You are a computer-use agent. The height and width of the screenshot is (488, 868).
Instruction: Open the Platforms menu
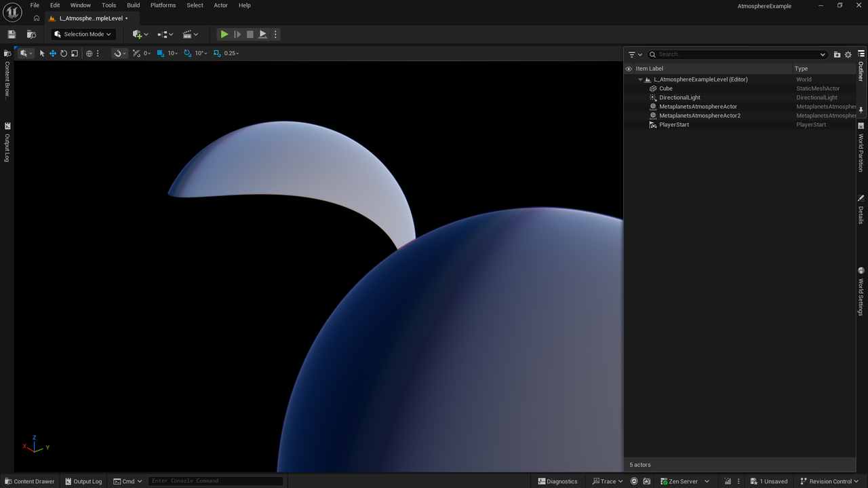click(x=163, y=5)
